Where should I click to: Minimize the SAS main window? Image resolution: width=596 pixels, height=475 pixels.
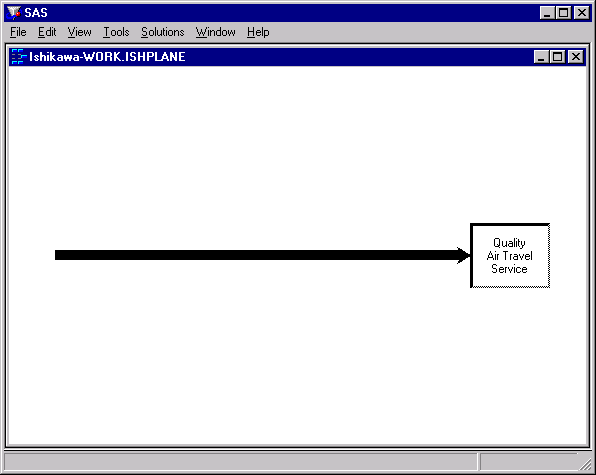tap(547, 13)
